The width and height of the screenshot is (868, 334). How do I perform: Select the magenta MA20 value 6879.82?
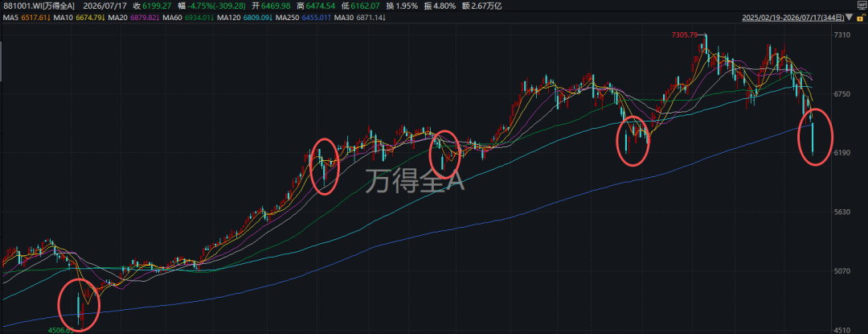pos(142,19)
